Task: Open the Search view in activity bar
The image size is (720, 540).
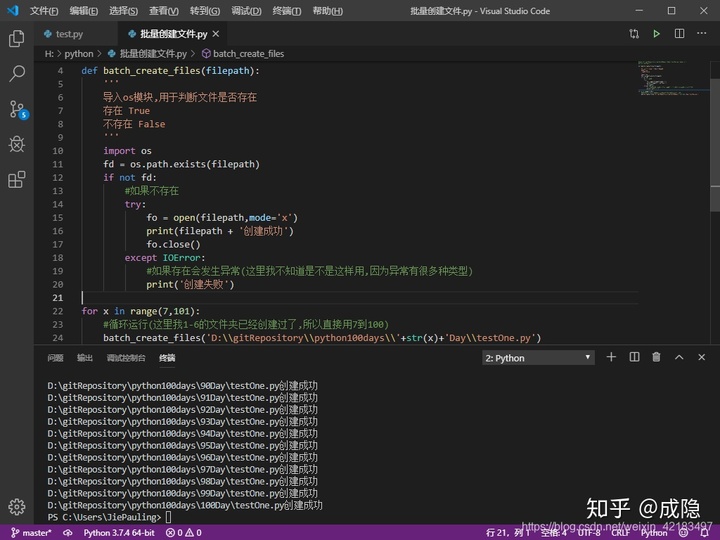Action: [x=17, y=73]
